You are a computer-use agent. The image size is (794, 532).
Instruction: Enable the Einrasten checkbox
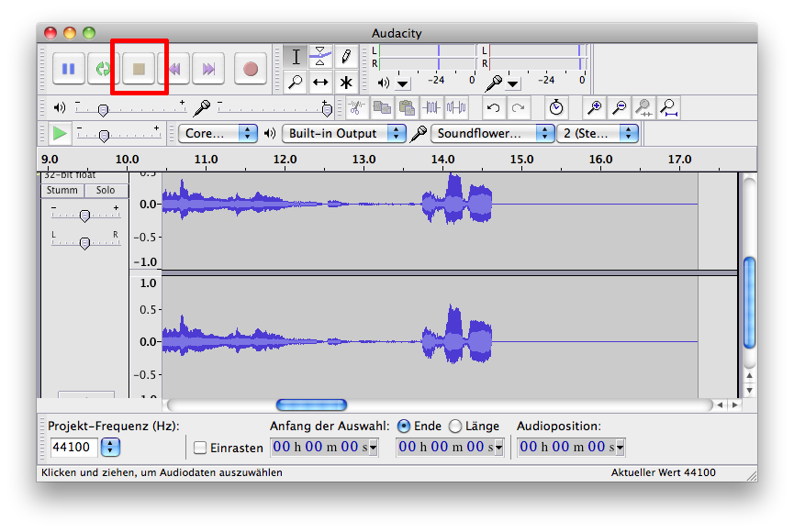(200, 448)
